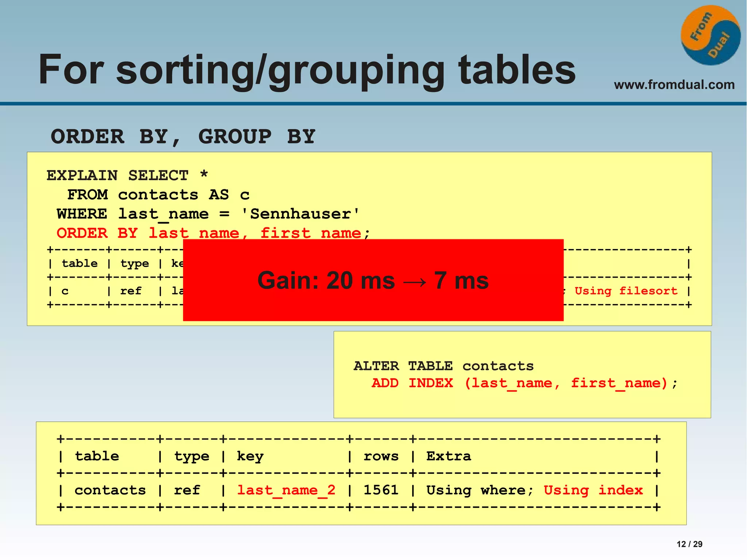Image resolution: width=747 pixels, height=560 pixels.
Task: Click the 'ref' cell in lower result
Action: tap(187, 490)
